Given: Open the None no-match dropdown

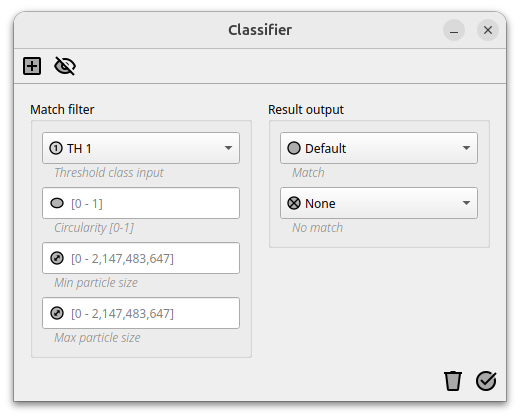Looking at the screenshot, I should pos(379,203).
